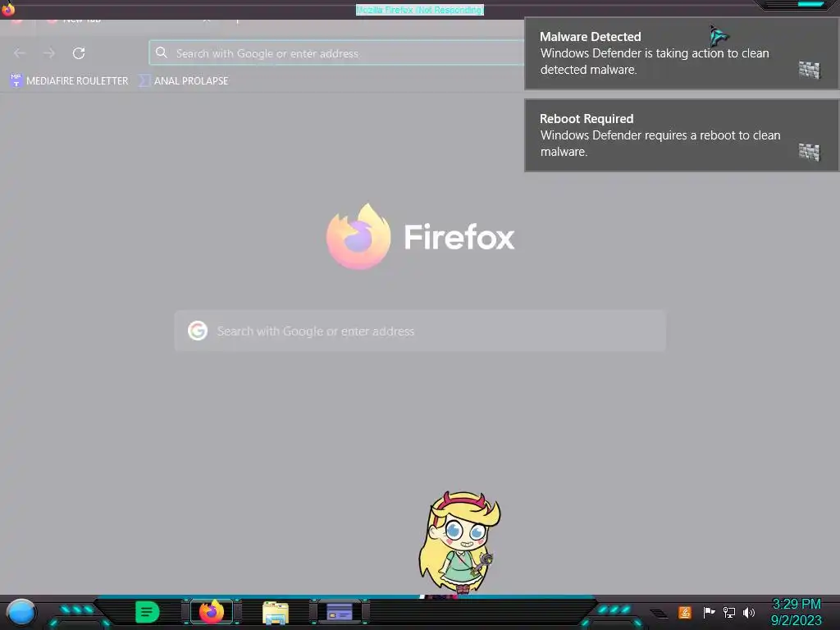Focus the top address bar search field
The height and width of the screenshot is (630, 840).
pyautogui.click(x=336, y=53)
